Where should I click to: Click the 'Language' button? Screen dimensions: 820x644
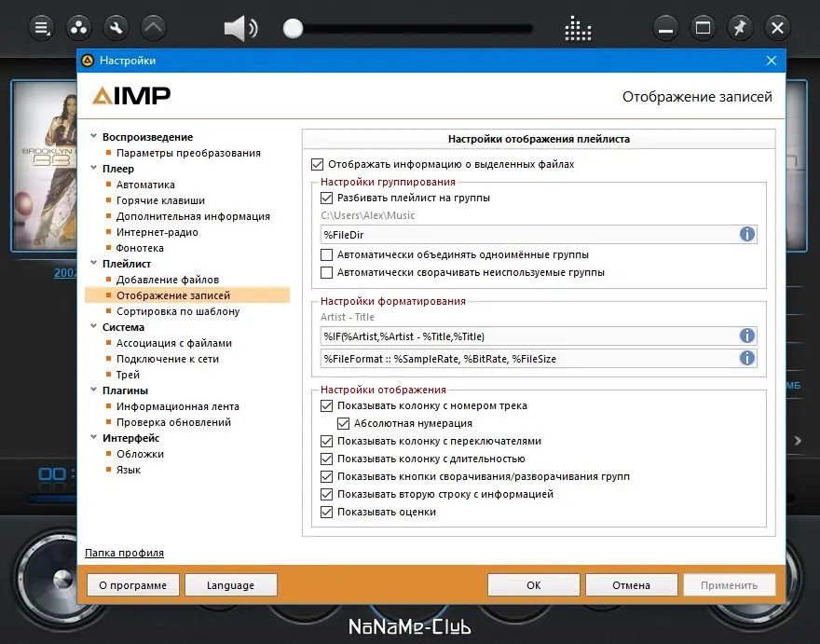pos(231,585)
